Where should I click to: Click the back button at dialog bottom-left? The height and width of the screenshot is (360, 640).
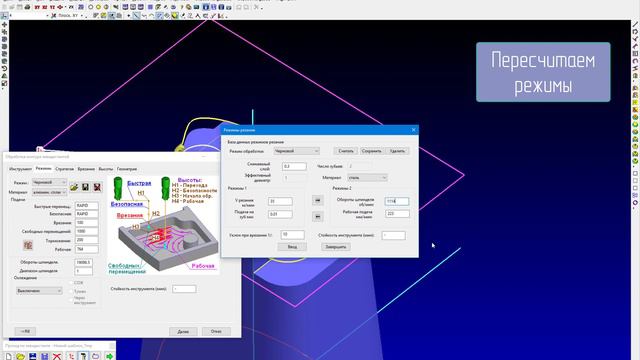pos(25,331)
